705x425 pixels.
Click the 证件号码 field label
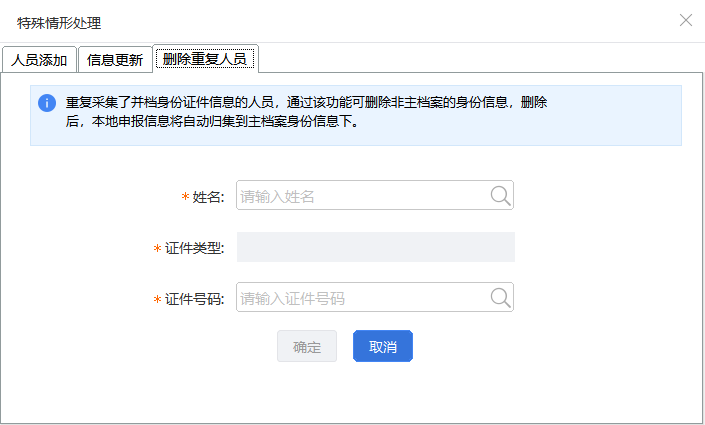pos(194,299)
